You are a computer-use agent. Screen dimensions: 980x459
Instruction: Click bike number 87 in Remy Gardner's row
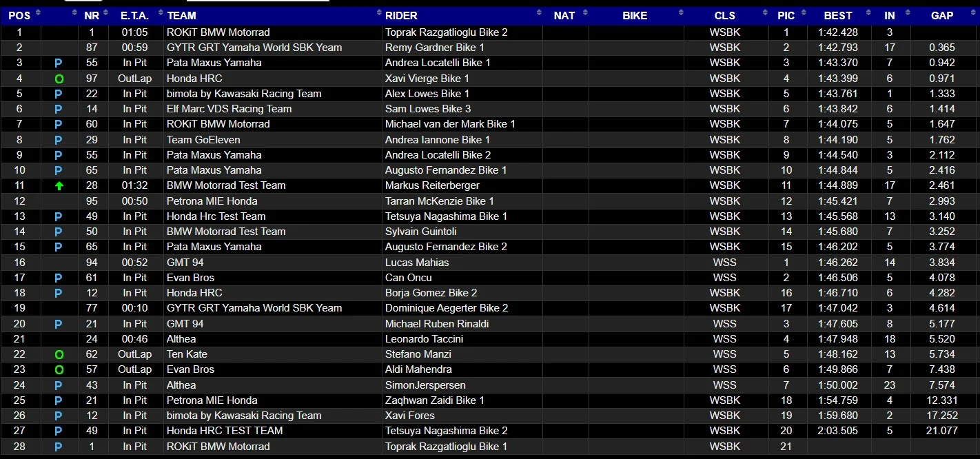(92, 48)
